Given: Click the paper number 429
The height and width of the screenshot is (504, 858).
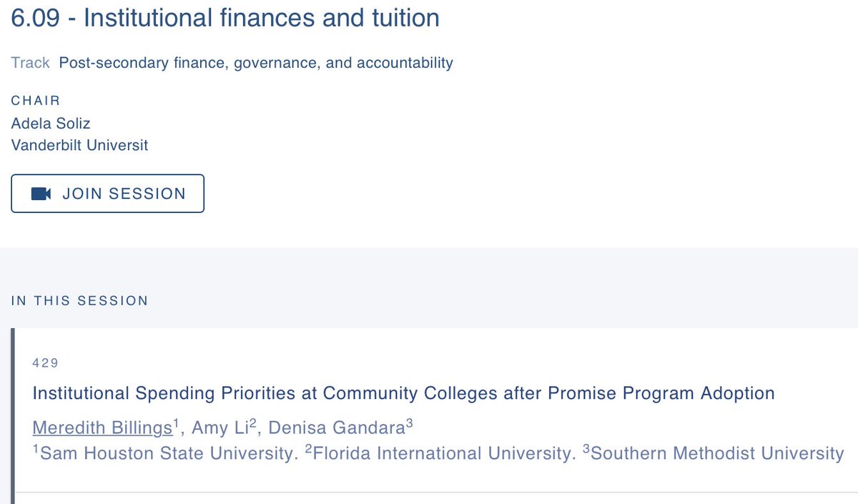Looking at the screenshot, I should (45, 363).
